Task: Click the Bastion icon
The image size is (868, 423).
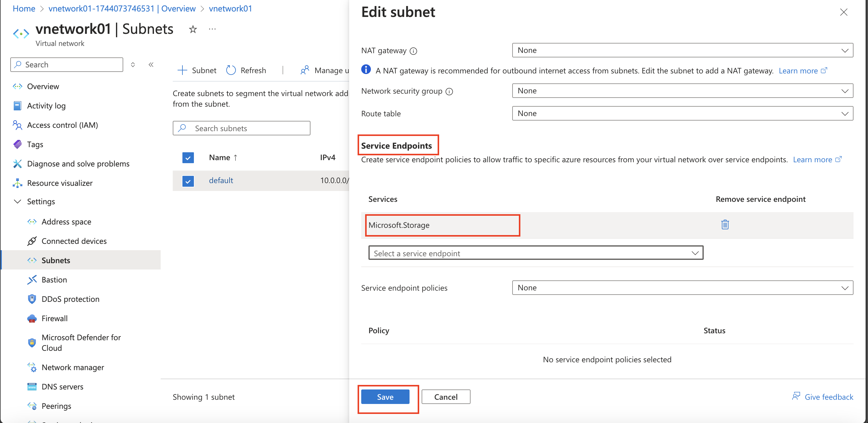Action: tap(32, 280)
